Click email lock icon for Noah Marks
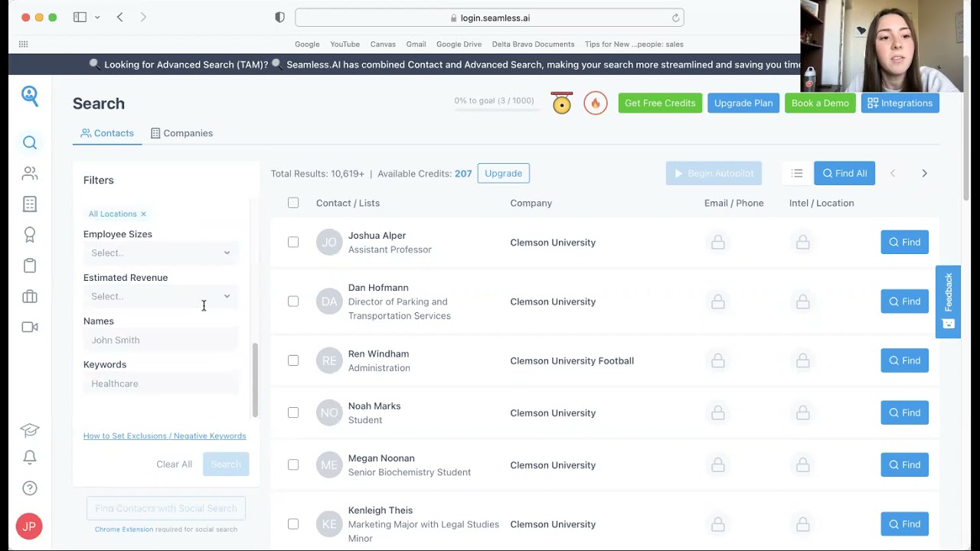 (718, 413)
